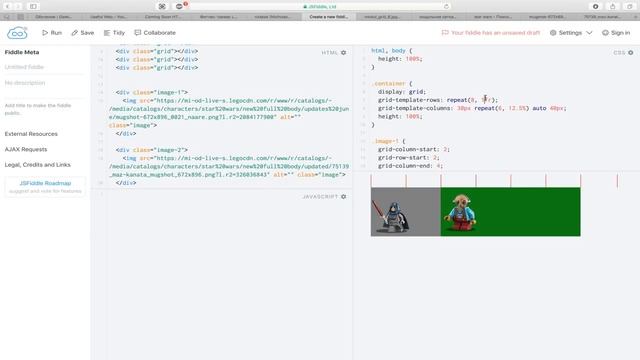The height and width of the screenshot is (360, 640).
Task: Click 'grid-row-start: 2;' line
Action: (408, 158)
